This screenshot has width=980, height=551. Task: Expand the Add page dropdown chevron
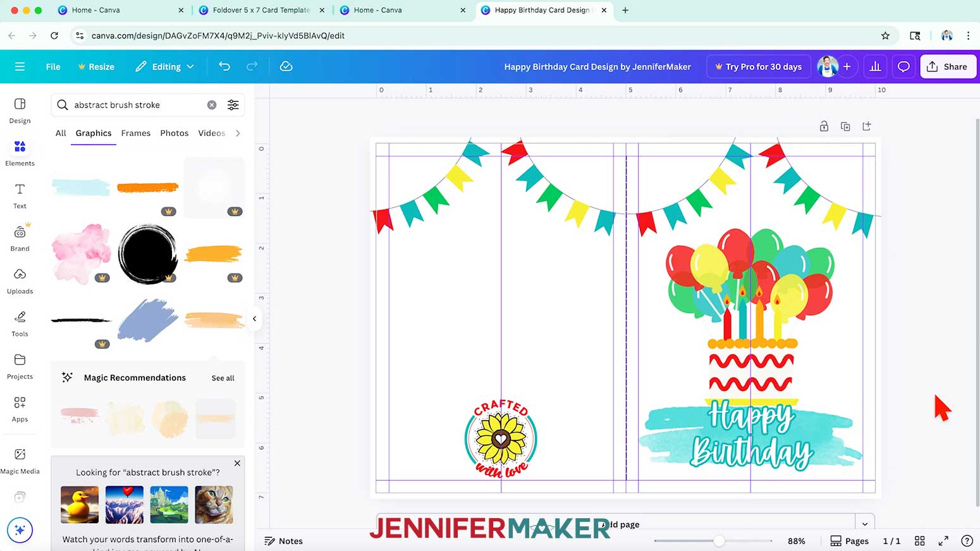coord(865,524)
